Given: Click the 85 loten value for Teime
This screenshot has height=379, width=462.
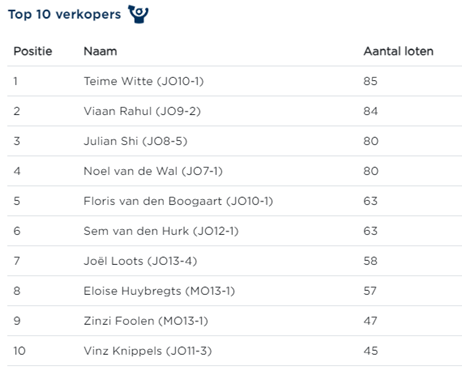Looking at the screenshot, I should [x=370, y=81].
